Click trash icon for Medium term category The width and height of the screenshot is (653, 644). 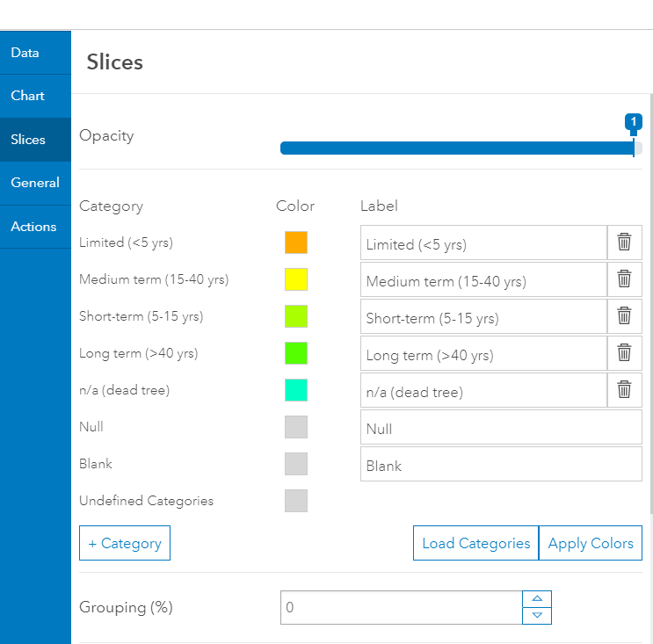[624, 279]
